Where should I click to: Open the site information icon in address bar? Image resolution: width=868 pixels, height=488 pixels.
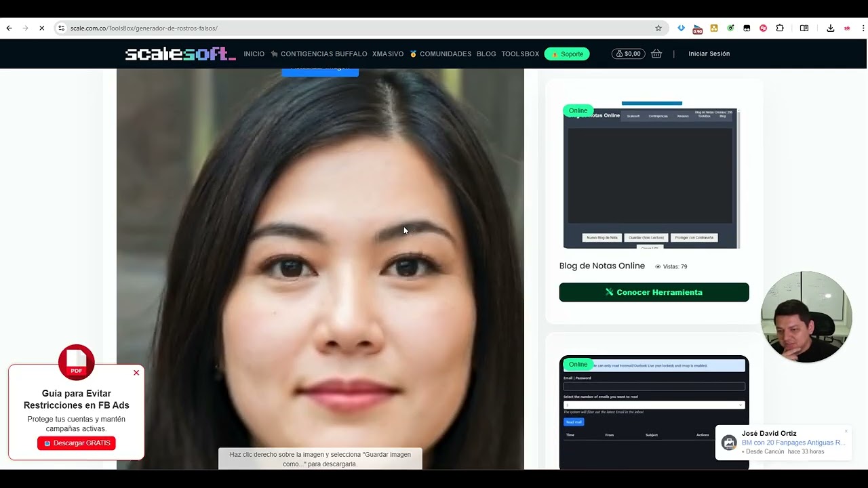(x=61, y=28)
